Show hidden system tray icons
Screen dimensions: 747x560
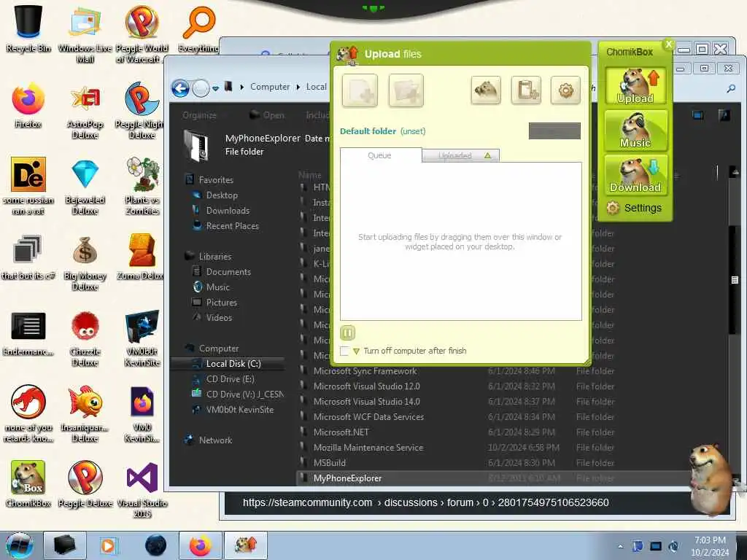tap(620, 546)
